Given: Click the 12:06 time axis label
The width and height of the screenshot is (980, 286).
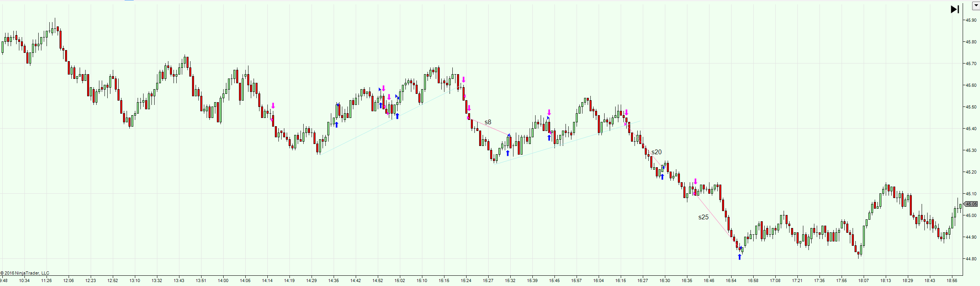Looking at the screenshot, I should click(69, 281).
